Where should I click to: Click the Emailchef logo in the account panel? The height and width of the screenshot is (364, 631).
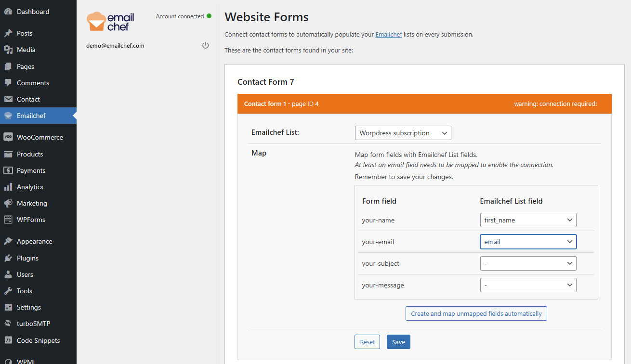point(110,22)
